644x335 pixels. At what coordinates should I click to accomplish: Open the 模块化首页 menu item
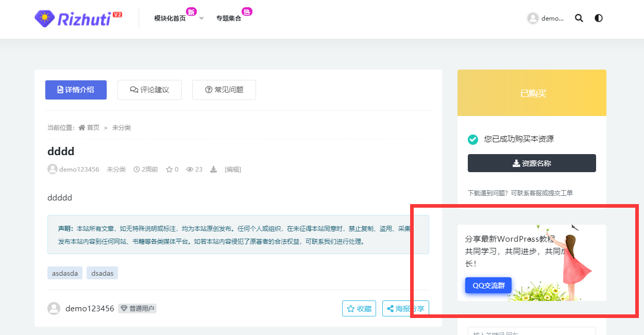[170, 19]
